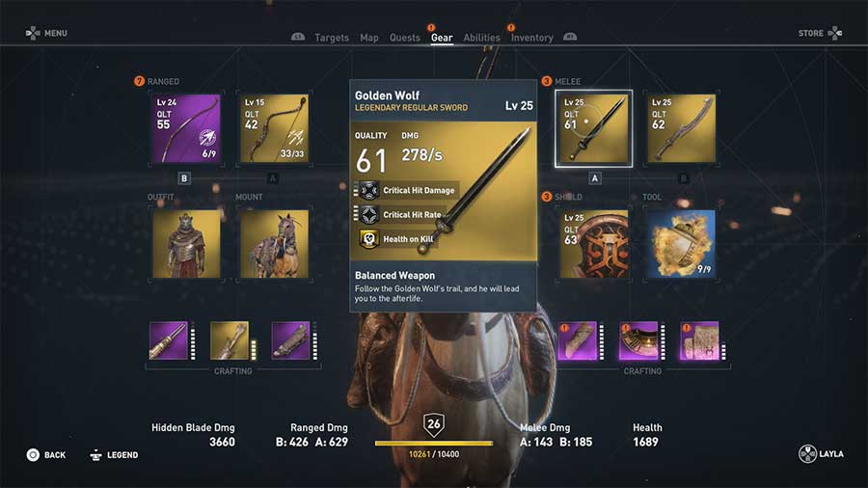Click the Back button
This screenshot has height=488, width=868.
tap(46, 455)
